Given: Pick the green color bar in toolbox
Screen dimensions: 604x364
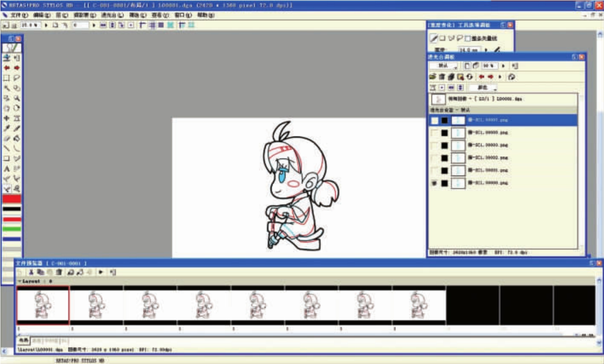Looking at the screenshot, I should (x=12, y=229).
